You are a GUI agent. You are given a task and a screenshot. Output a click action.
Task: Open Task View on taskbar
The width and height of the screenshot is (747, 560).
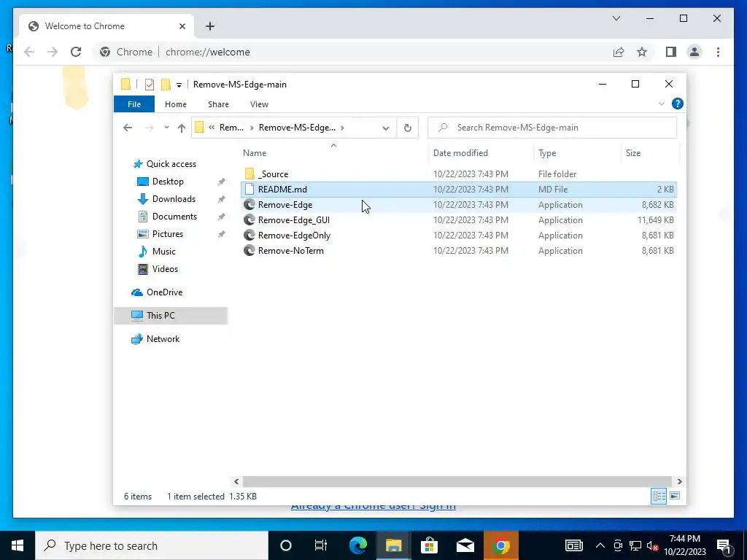321,545
